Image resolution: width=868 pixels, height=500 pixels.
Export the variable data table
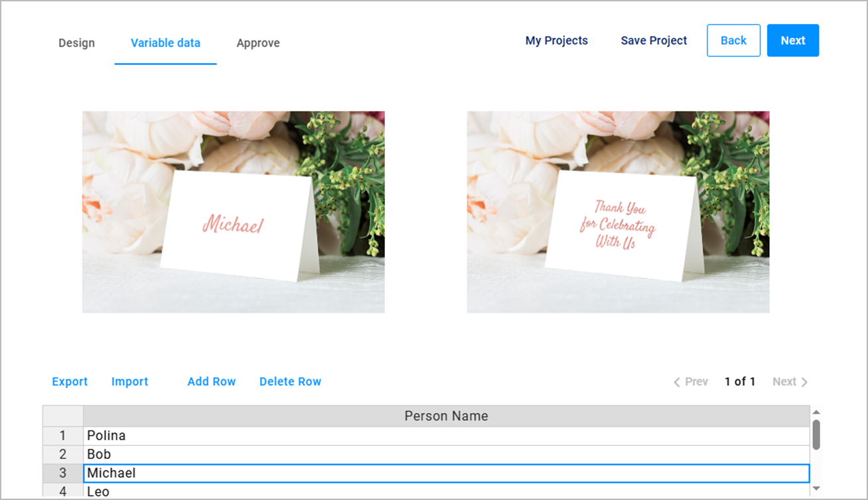pyautogui.click(x=70, y=381)
